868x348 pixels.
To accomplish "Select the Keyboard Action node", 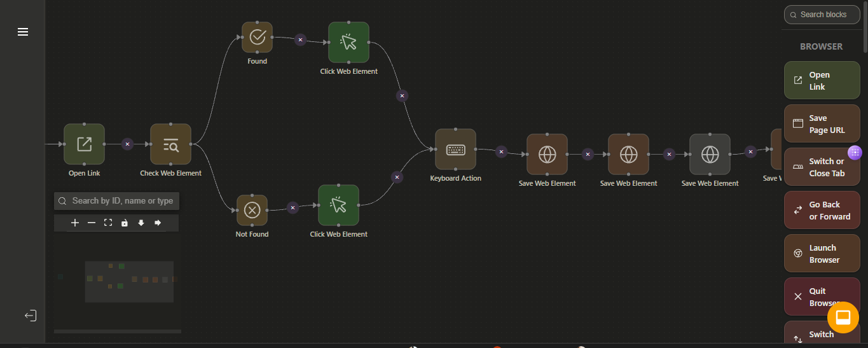I will [x=455, y=149].
